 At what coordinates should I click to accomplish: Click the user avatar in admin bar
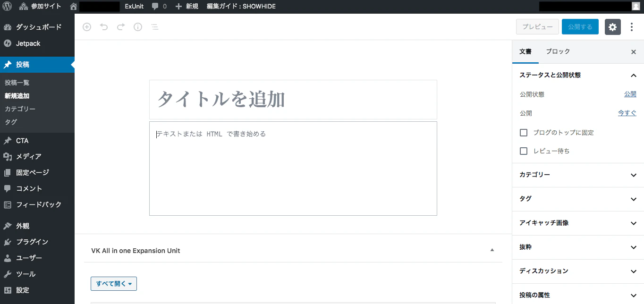(636, 7)
